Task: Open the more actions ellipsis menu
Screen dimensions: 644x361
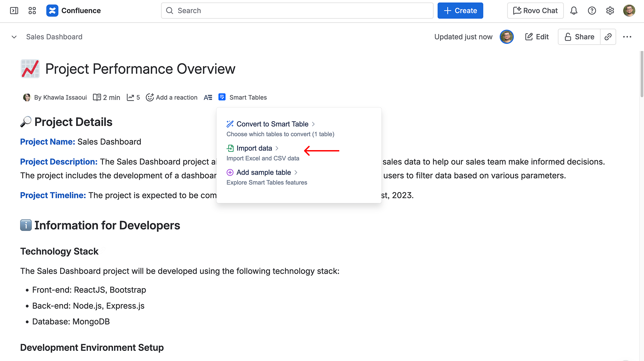Action: tap(627, 37)
